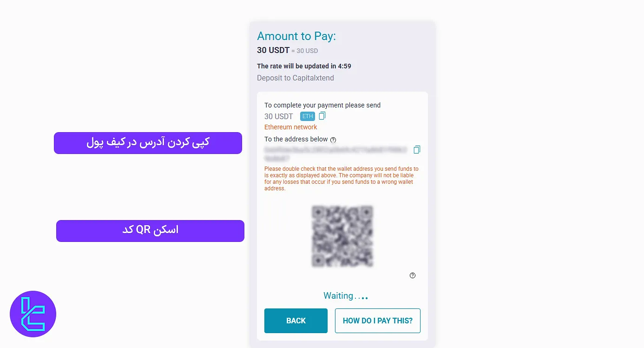Click the circled help icon near the Waiting status
Screen dimensions: 644x348
[x=413, y=275]
